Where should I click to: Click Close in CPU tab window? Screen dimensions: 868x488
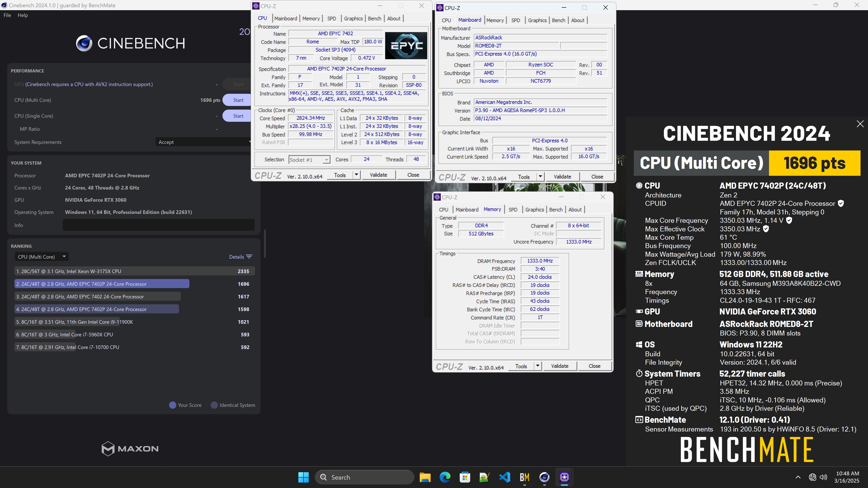click(413, 175)
